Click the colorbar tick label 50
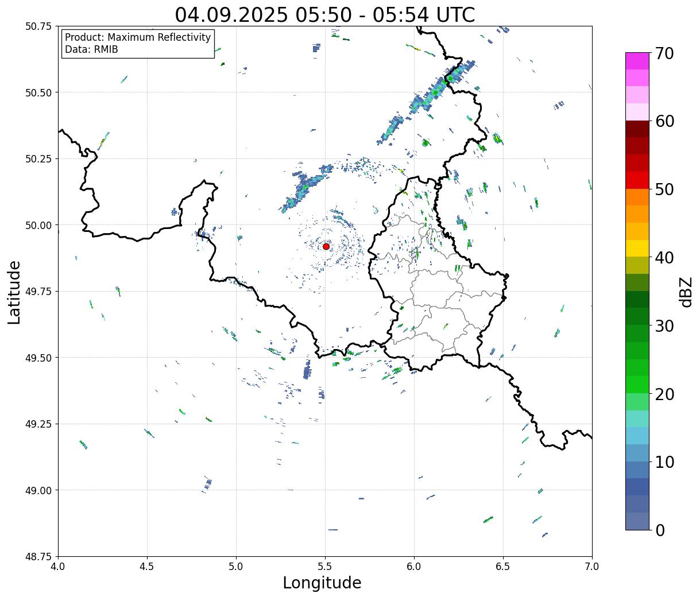Viewport: 700px width, 597px height. click(665, 189)
